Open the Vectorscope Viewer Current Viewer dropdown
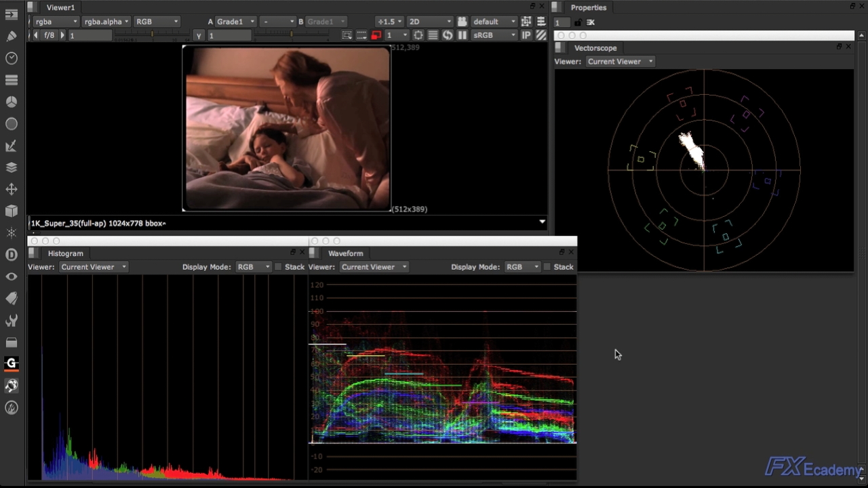The image size is (868, 488). (x=620, y=62)
